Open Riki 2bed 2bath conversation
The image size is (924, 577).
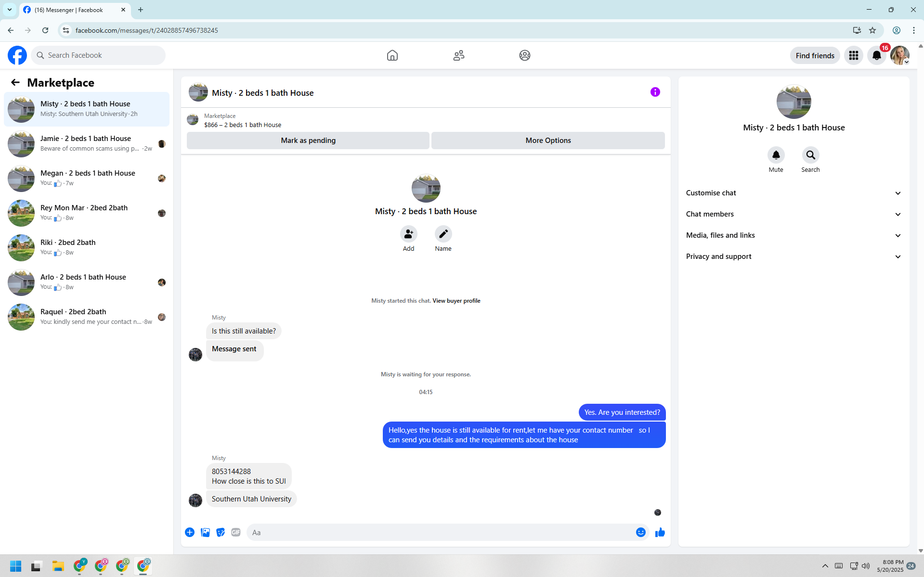[x=87, y=248]
